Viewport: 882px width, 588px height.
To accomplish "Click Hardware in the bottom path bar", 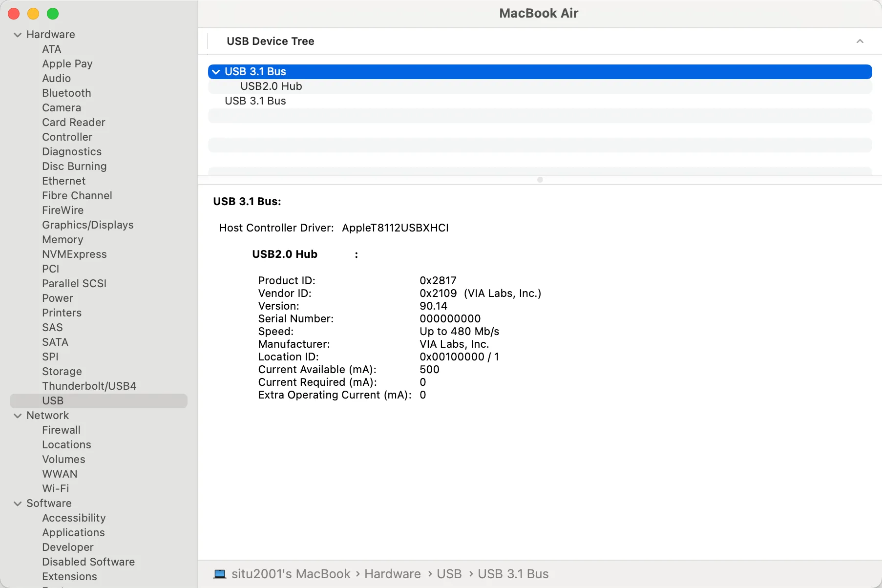I will 392,574.
